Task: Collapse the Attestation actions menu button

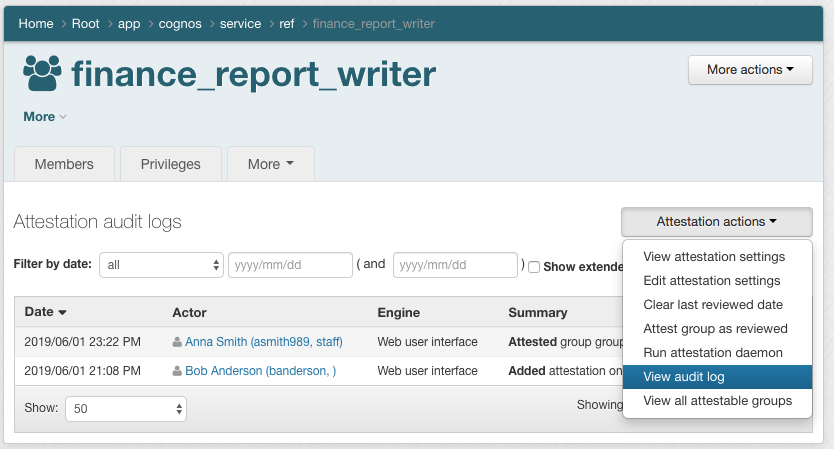Action: 716,222
